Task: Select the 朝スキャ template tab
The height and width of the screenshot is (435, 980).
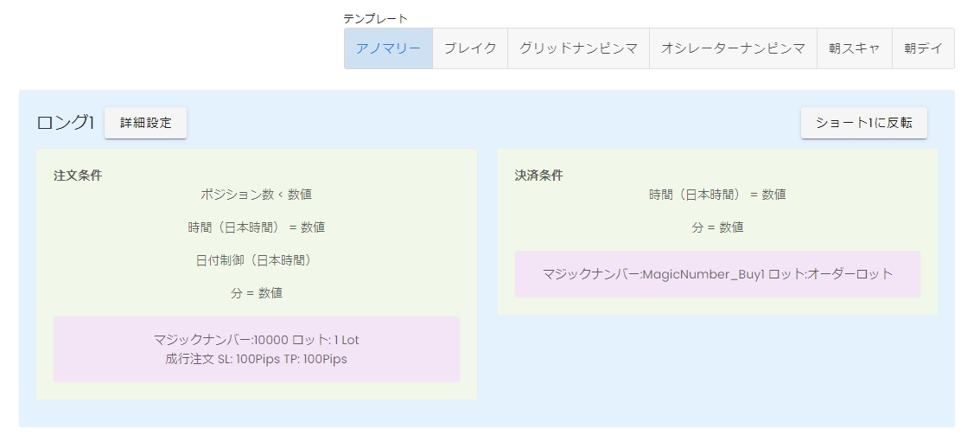Action: (854, 48)
